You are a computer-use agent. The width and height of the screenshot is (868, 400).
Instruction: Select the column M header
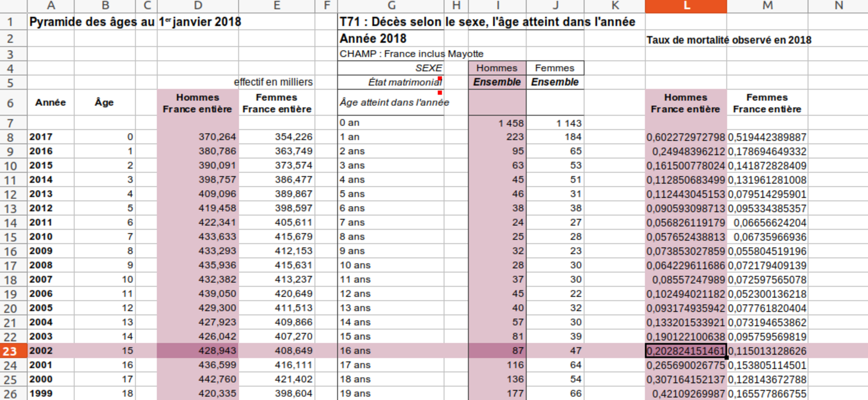(767, 6)
